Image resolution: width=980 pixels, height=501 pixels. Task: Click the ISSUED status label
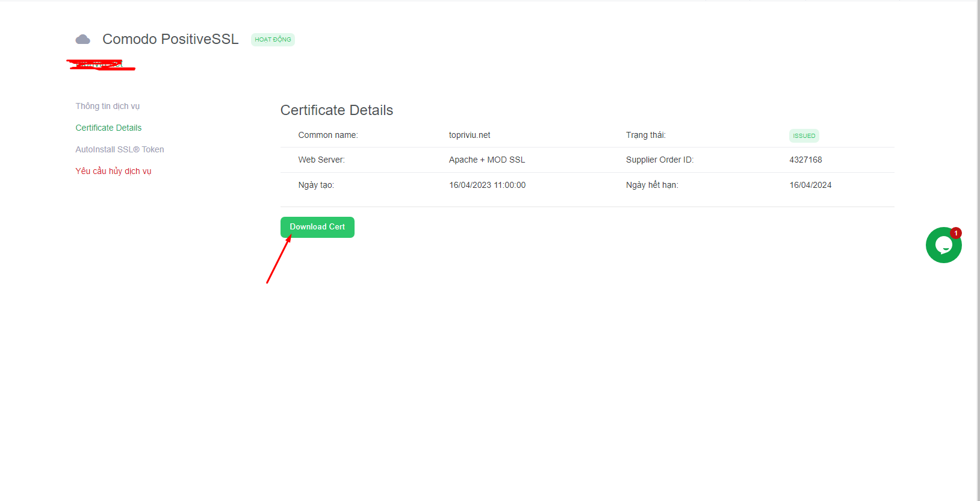(804, 135)
